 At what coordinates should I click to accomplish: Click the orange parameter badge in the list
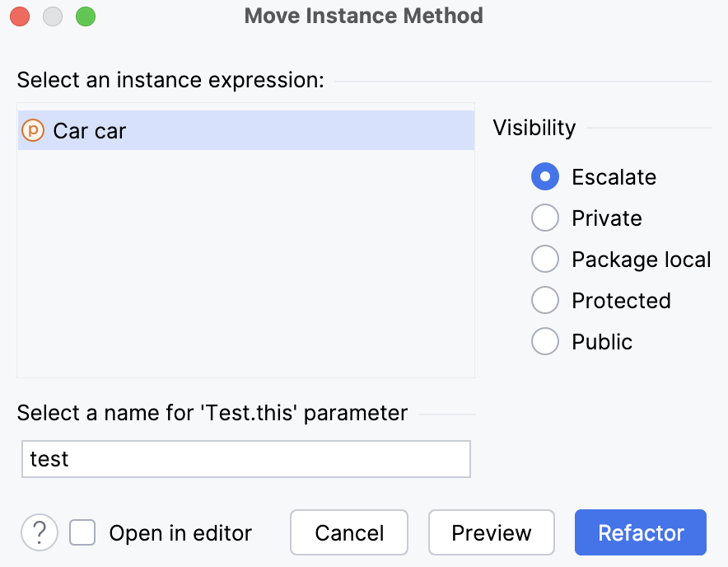point(33,129)
